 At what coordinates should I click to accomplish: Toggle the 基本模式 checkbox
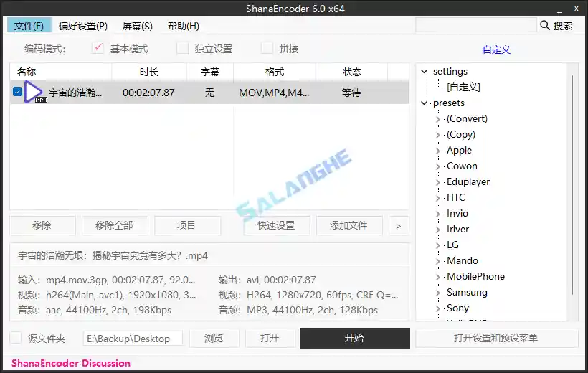(98, 48)
